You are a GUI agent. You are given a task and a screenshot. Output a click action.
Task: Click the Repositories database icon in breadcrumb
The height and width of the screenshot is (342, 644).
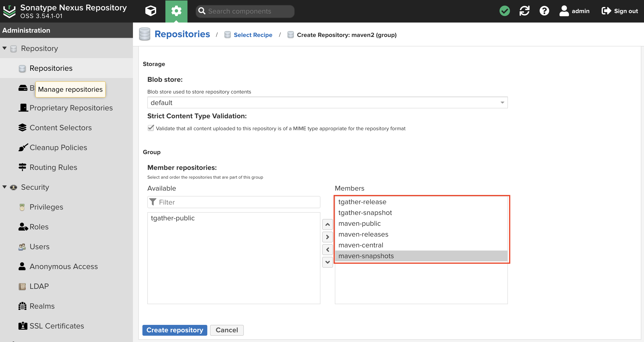click(144, 34)
